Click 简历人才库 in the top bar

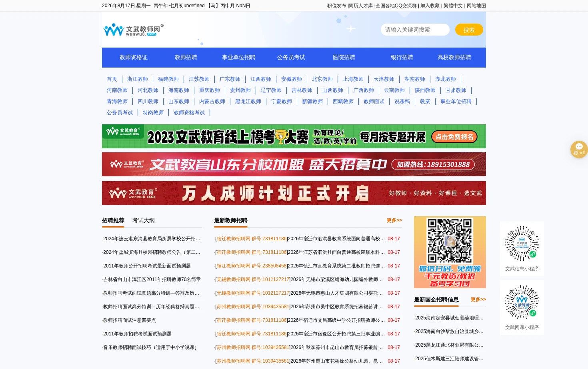pyautogui.click(x=361, y=6)
